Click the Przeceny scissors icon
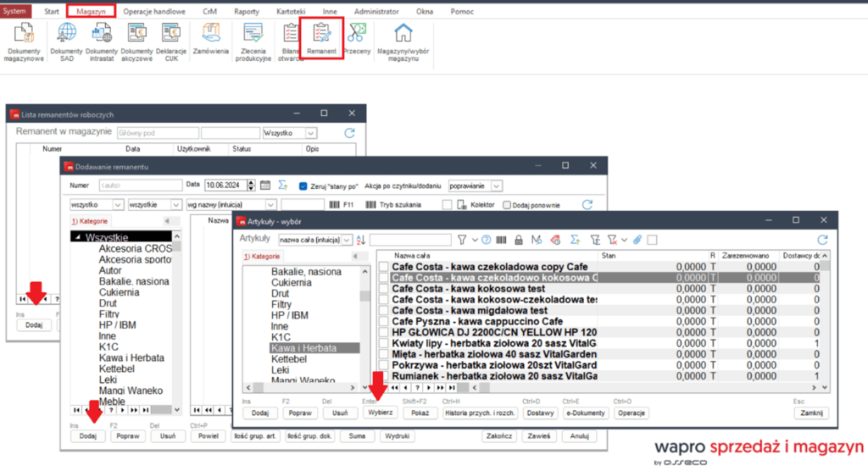868x471 pixels. coord(356,34)
